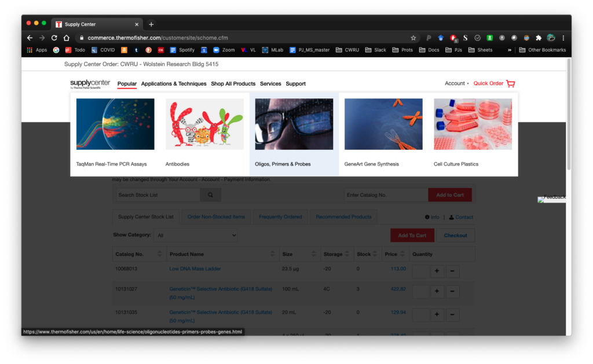Image resolution: width=593 pixels, height=364 pixels.
Task: Open the COVID bookmark
Action: [103, 50]
